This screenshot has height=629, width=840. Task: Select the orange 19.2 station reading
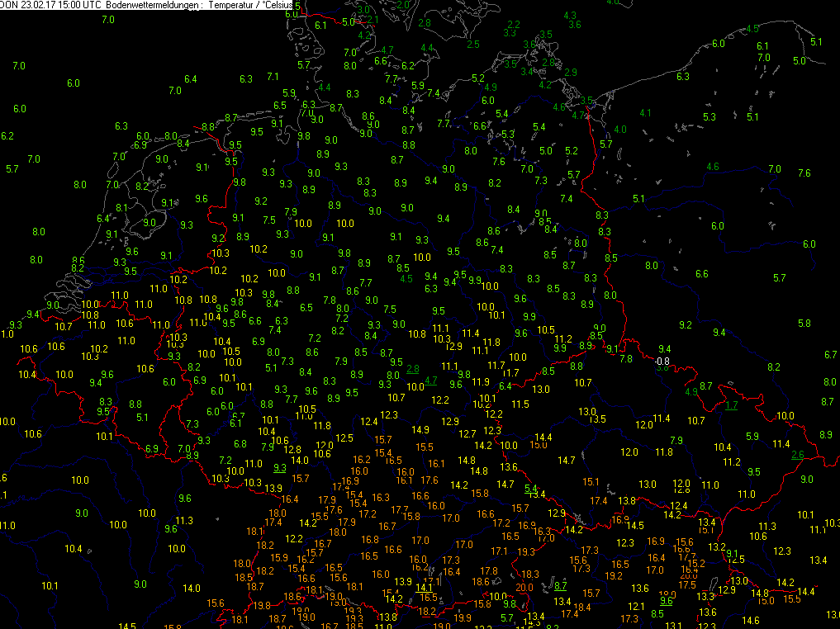click(614, 575)
